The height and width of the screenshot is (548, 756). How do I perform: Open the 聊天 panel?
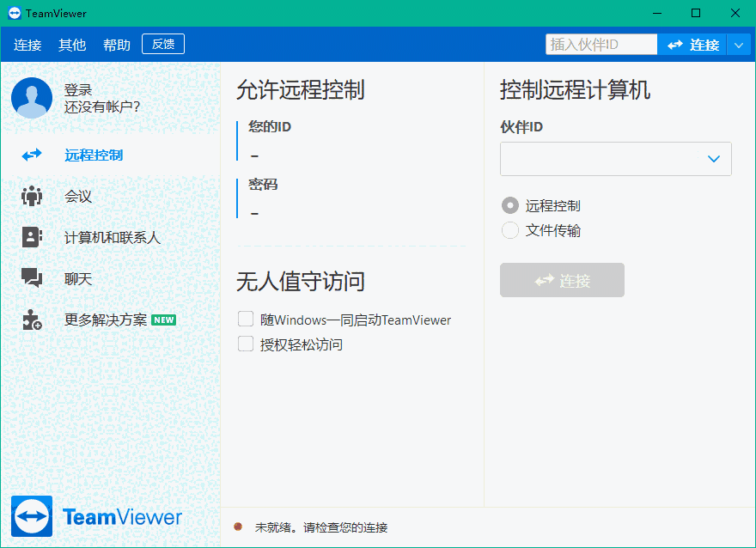pyautogui.click(x=31, y=278)
